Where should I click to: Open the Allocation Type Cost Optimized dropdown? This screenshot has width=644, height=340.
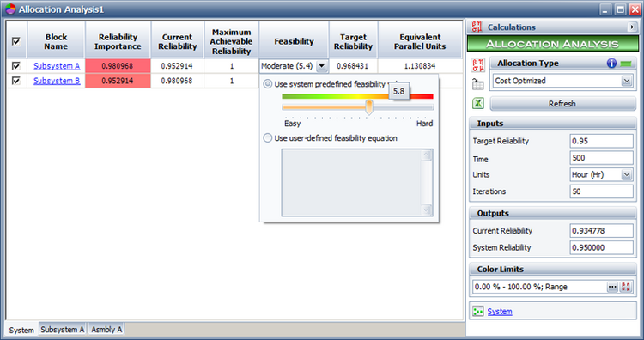[x=626, y=81]
